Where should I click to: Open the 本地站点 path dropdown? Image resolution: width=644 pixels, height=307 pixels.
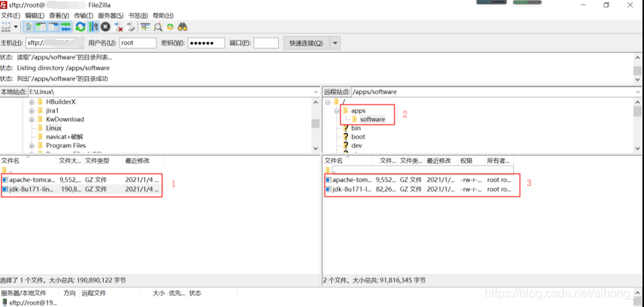point(316,92)
